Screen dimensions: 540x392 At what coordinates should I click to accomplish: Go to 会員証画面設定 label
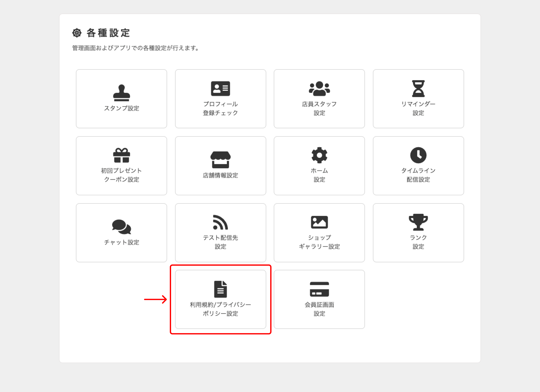point(319,309)
